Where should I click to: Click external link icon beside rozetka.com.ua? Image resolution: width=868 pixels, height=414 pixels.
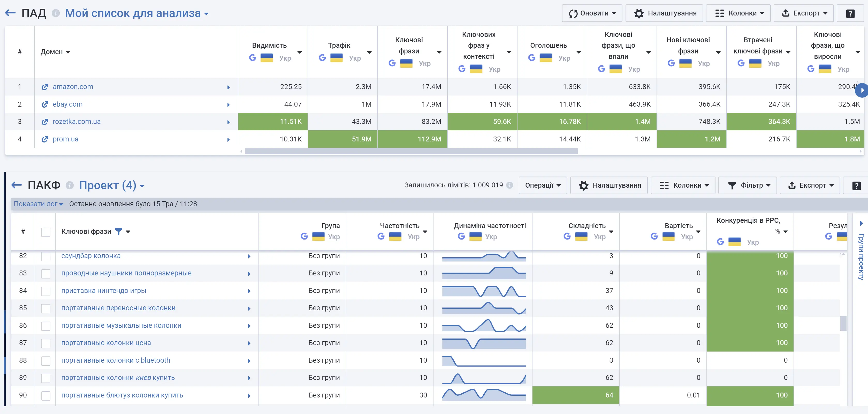[45, 122]
